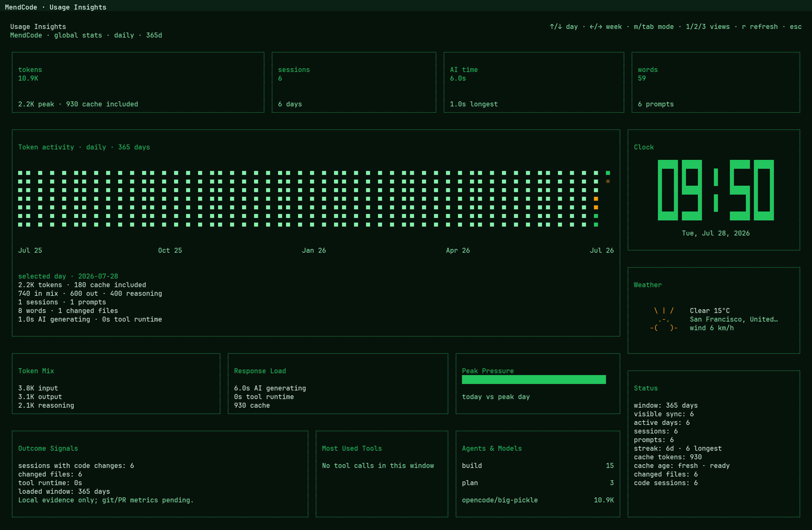The height and width of the screenshot is (530, 812).
Task: Click 'MendCode · global stats · daily · 365d' subtitle
Action: (x=86, y=35)
